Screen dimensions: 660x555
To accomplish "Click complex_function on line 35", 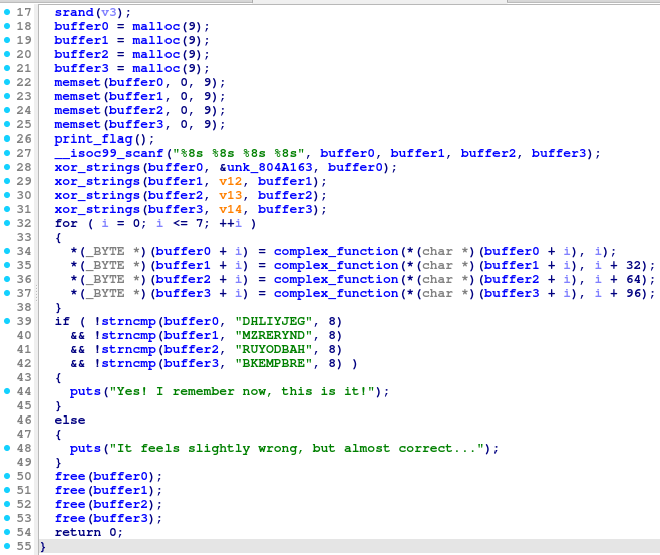I will pyautogui.click(x=336, y=265).
